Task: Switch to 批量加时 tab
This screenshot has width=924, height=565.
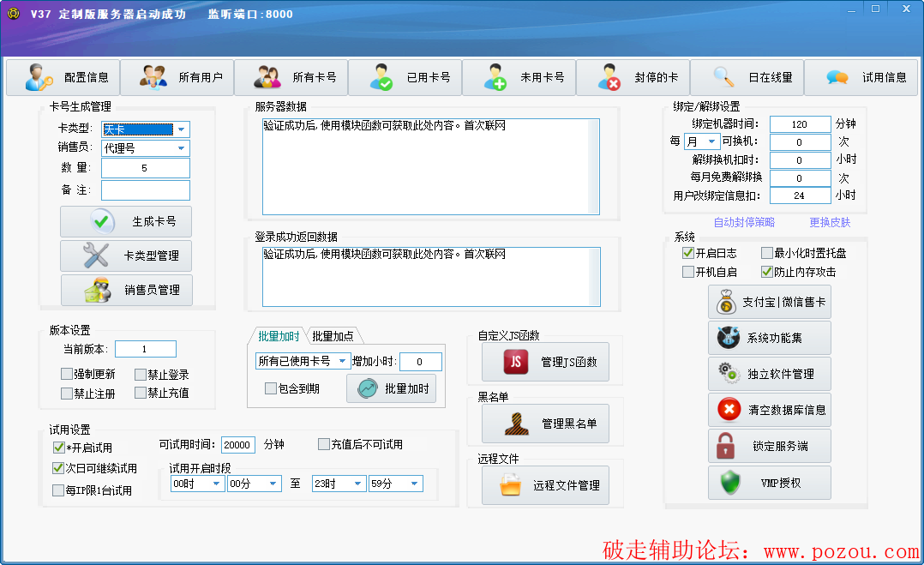Action: 279,336
